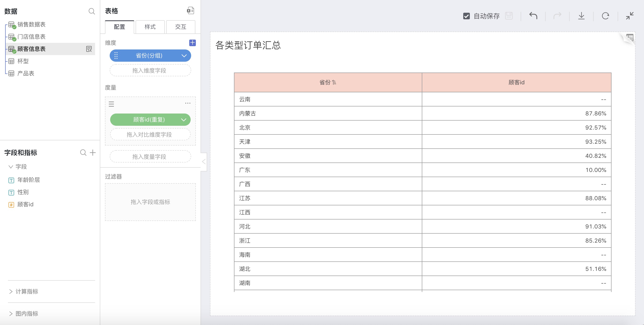Click the 门店信息表 table icon
Image resolution: width=644 pixels, height=325 pixels.
(12, 37)
